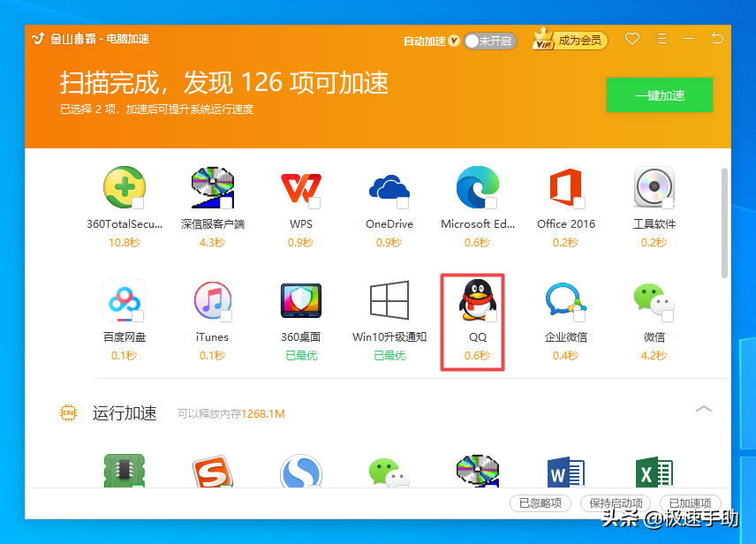Click the blue Sogou browser icon
The image size is (756, 544).
click(x=301, y=472)
